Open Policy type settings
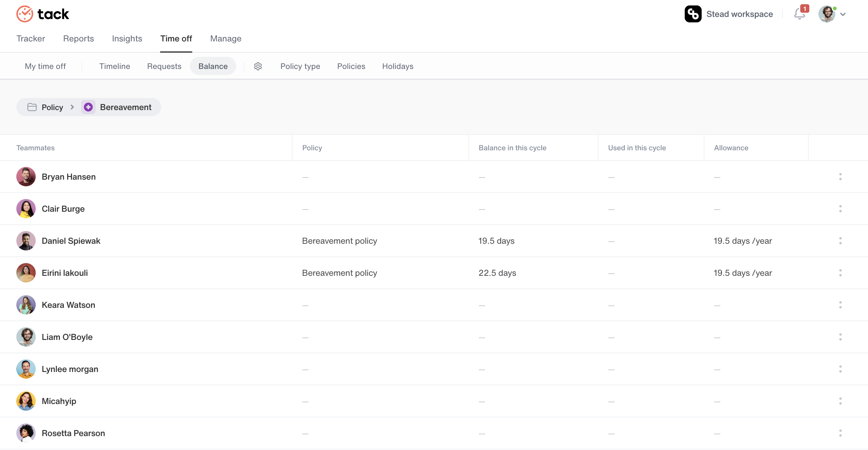This screenshot has width=868, height=450. [x=300, y=66]
